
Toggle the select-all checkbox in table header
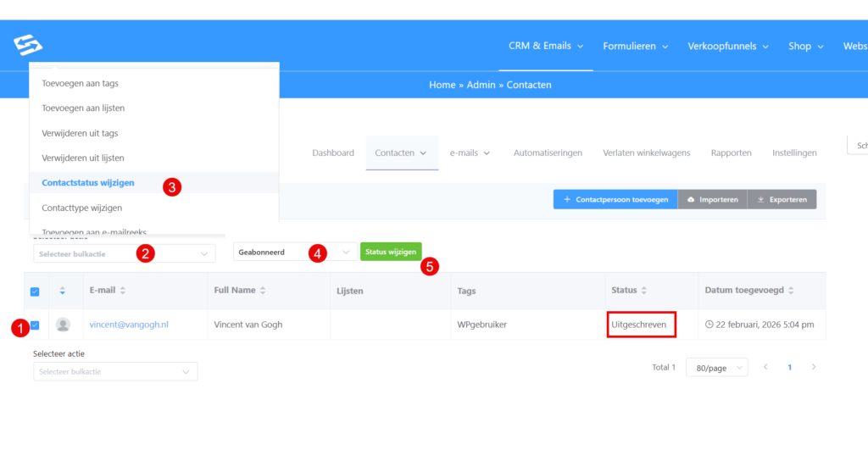(35, 292)
